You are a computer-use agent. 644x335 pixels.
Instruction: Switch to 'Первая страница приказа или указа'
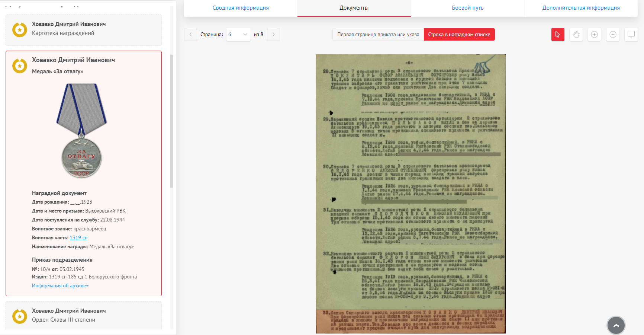(x=378, y=35)
